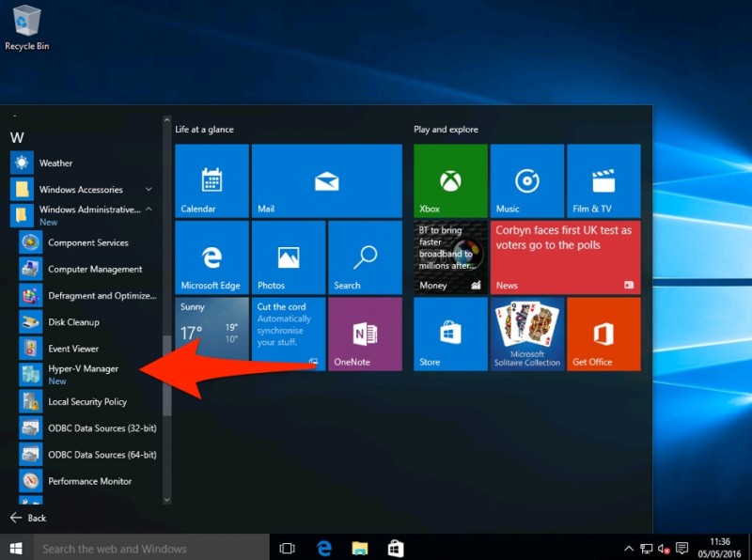Click the Search the web and Windows box

click(151, 548)
